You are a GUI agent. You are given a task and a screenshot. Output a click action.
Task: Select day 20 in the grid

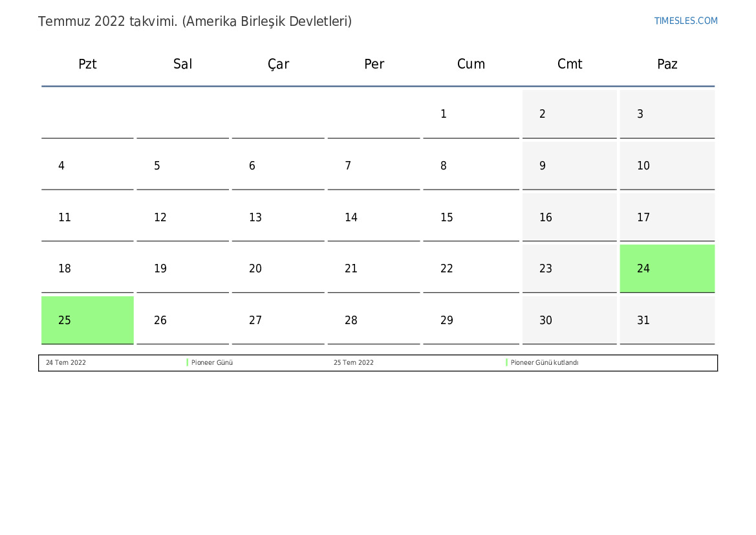pyautogui.click(x=255, y=269)
